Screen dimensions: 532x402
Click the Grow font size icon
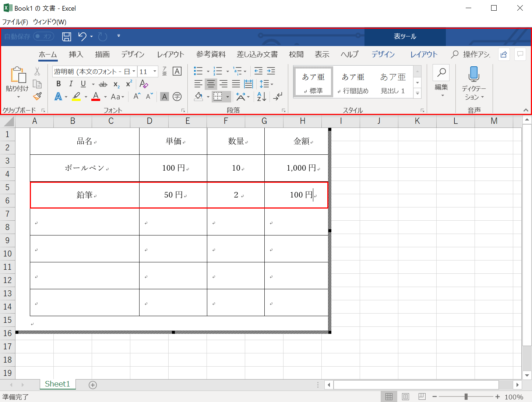coord(137,97)
